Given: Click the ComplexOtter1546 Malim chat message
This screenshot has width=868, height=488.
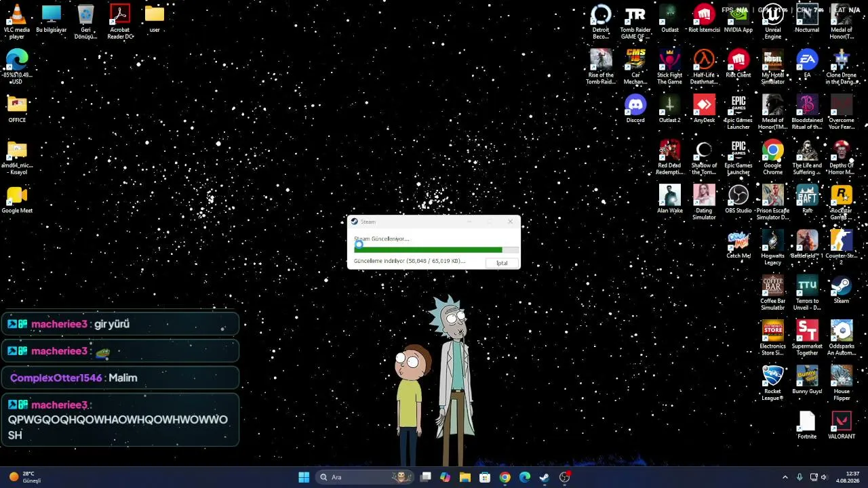Looking at the screenshot, I should (x=120, y=378).
